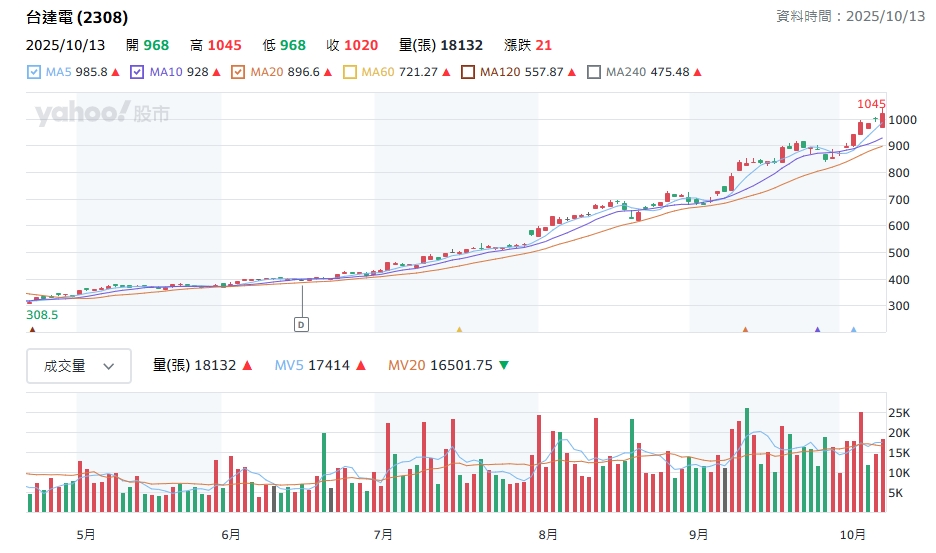Uncheck the MA5 moving average checkbox
The image size is (936, 553).
click(x=34, y=72)
